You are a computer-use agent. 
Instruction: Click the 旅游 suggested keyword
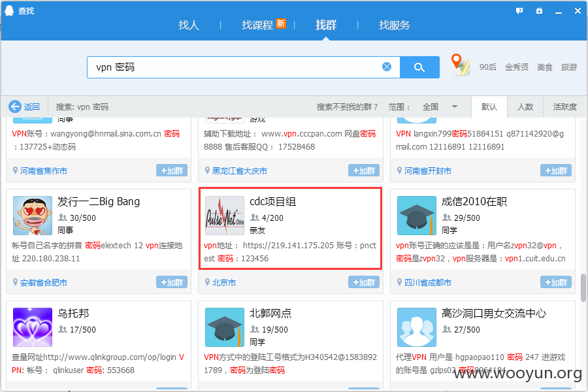click(x=569, y=67)
